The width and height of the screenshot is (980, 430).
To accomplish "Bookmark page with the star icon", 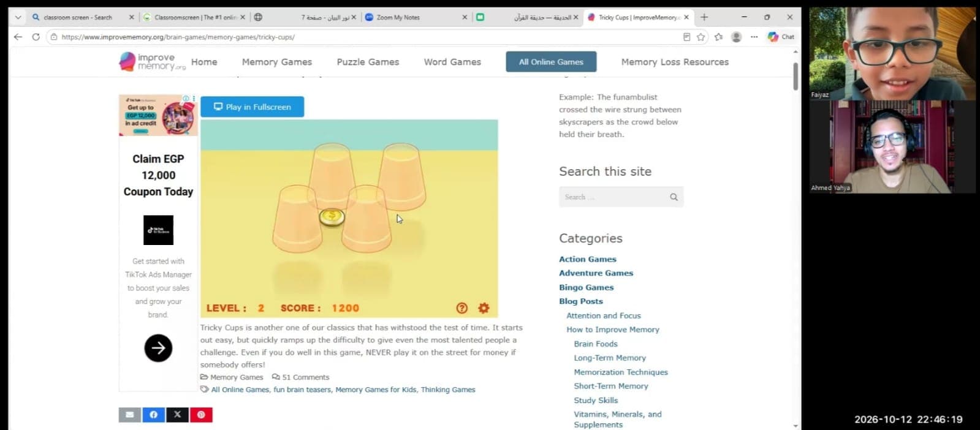I will click(x=701, y=37).
